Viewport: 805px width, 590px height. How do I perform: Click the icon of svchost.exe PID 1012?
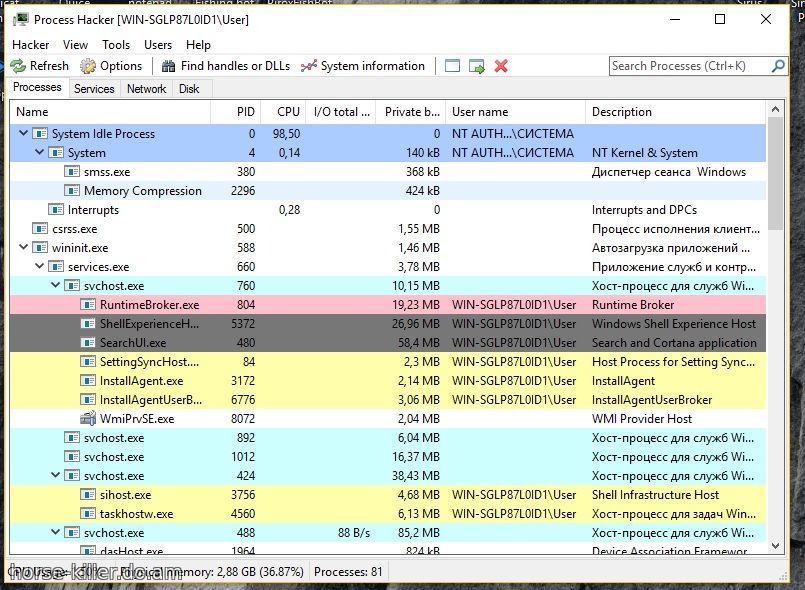pos(72,456)
